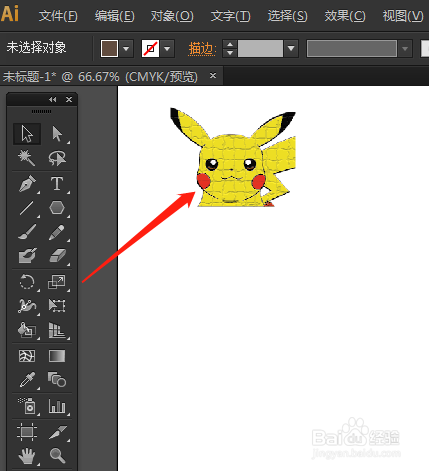The image size is (429, 471).
Task: Select the Eyedropper tool
Action: click(27, 380)
